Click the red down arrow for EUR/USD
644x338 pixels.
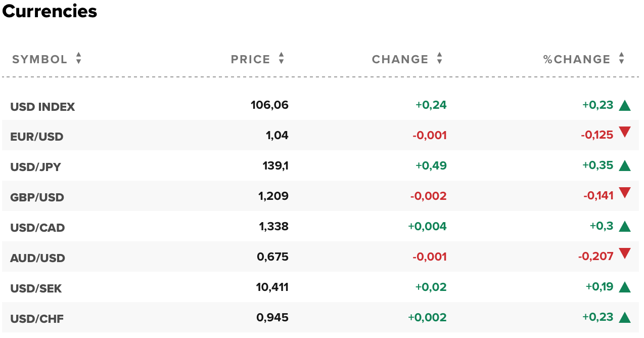pos(625,133)
